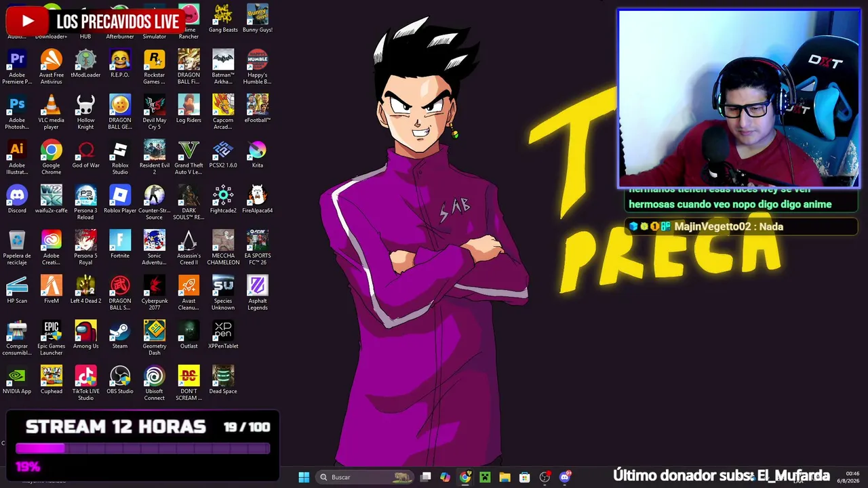The height and width of the screenshot is (488, 868).
Task: Open the Copilot taskbar icon
Action: (x=445, y=477)
